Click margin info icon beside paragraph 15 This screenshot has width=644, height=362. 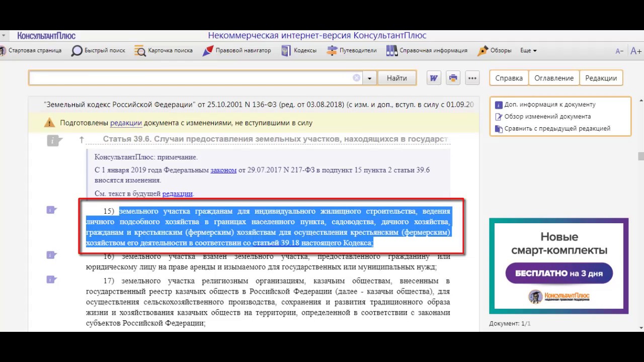pyautogui.click(x=52, y=210)
